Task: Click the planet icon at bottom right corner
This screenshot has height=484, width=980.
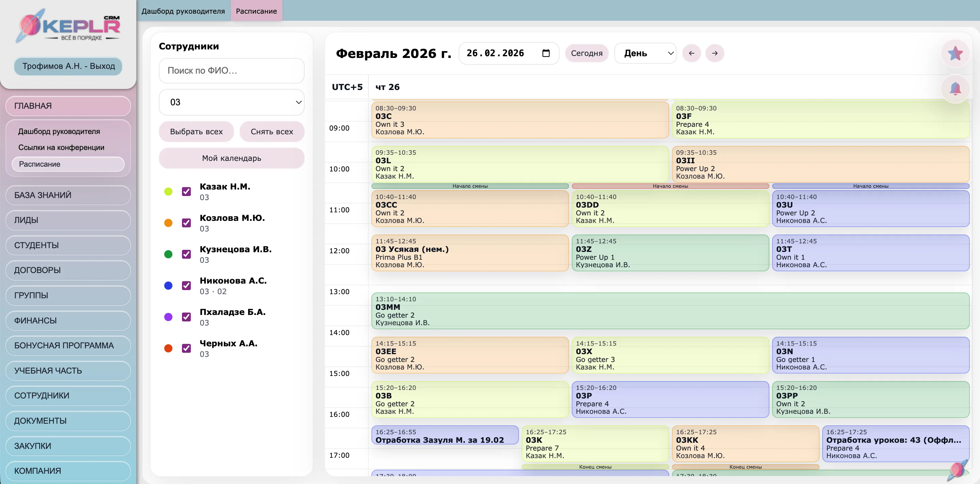Action: (x=957, y=470)
